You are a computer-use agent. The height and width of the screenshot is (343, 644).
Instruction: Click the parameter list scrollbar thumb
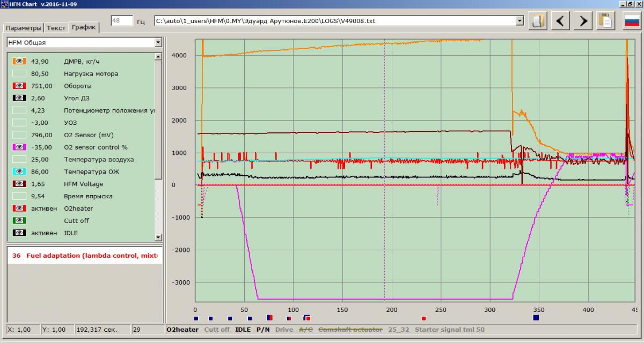[x=158, y=121]
